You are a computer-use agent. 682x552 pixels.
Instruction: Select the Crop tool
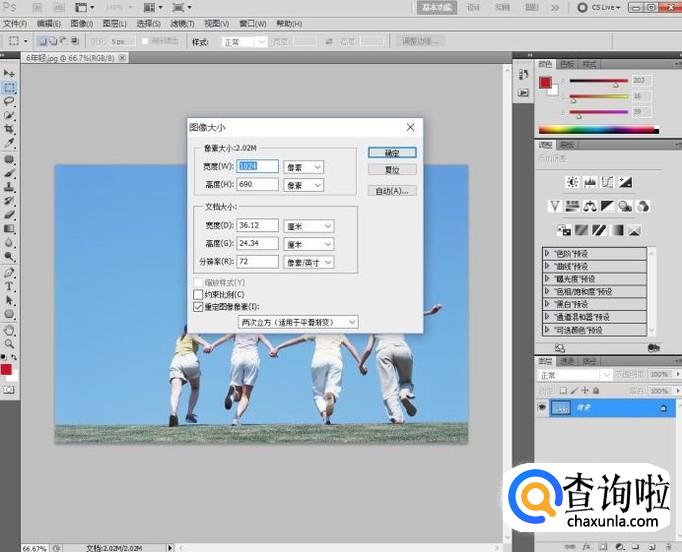tap(9, 130)
